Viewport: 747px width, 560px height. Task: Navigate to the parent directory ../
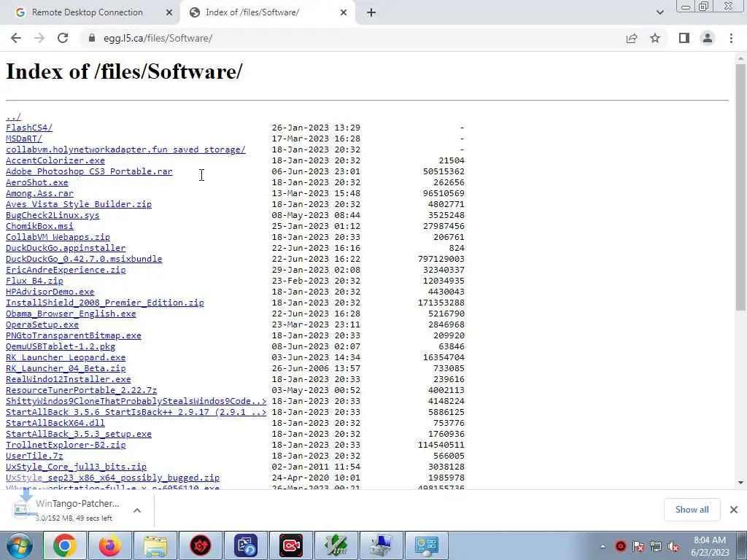(x=13, y=117)
